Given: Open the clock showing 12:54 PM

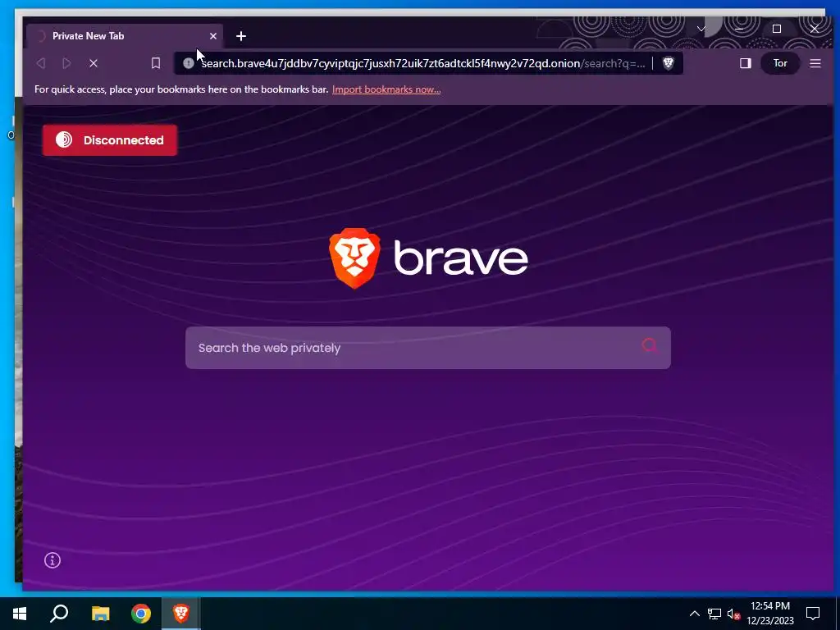Looking at the screenshot, I should tap(770, 614).
